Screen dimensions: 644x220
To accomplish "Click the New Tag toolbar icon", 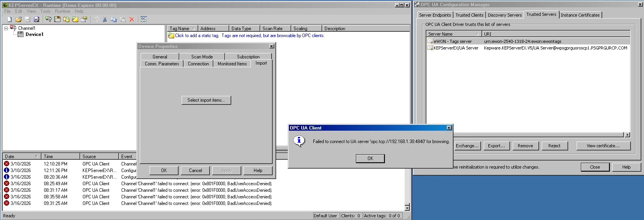I will coord(75,19).
